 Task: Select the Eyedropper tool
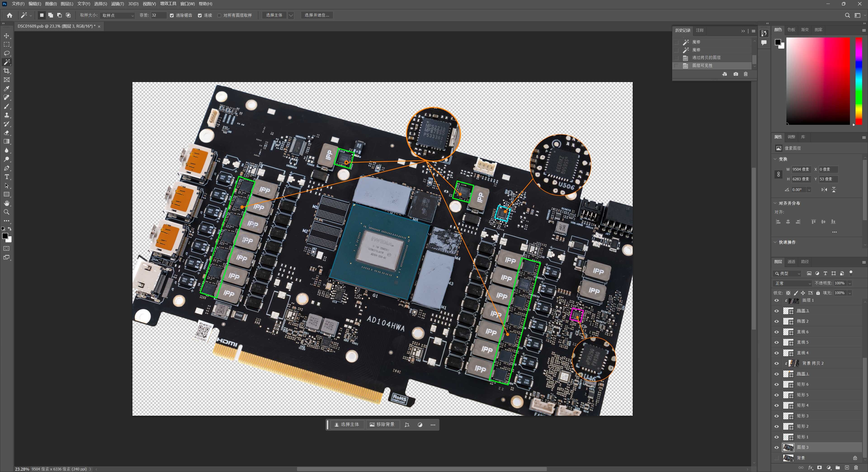[6, 89]
